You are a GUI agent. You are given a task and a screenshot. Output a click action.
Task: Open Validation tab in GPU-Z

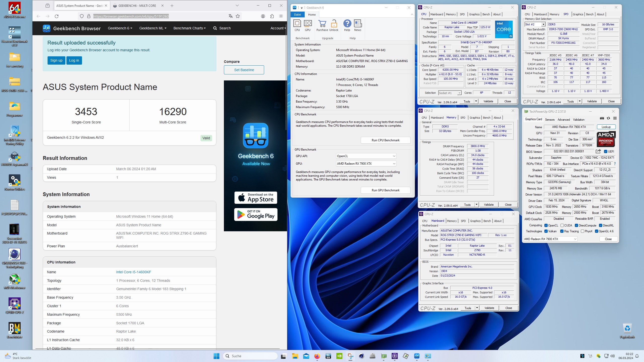pos(579,120)
